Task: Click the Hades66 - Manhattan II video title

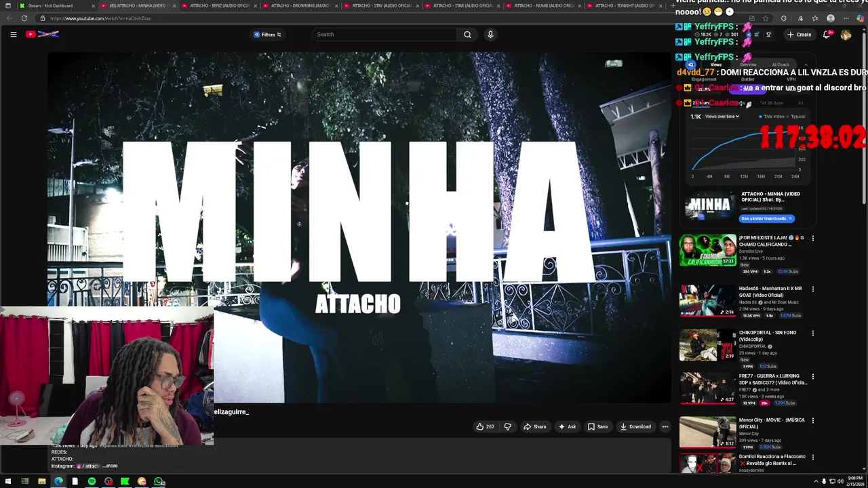Action: (770, 292)
